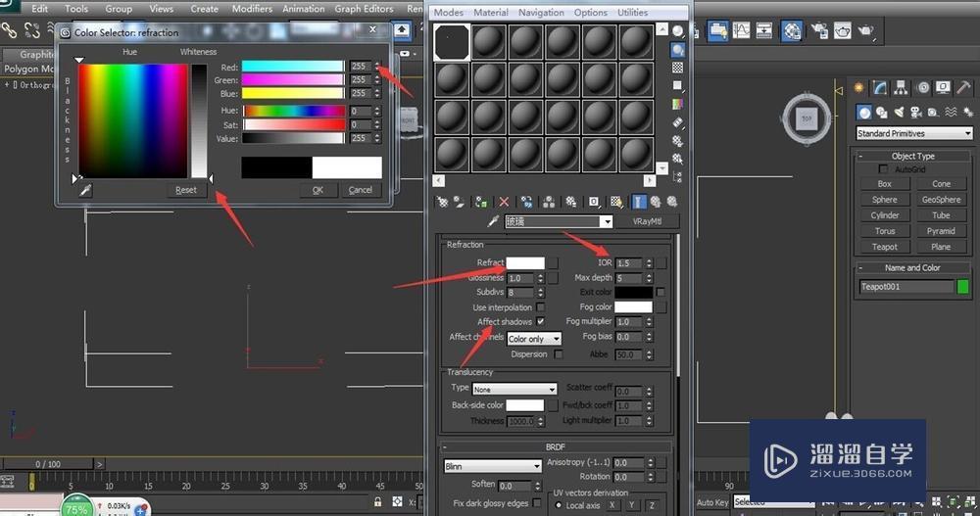This screenshot has height=516, width=980.
Task: Pick material from object eyedropper
Action: (x=494, y=221)
